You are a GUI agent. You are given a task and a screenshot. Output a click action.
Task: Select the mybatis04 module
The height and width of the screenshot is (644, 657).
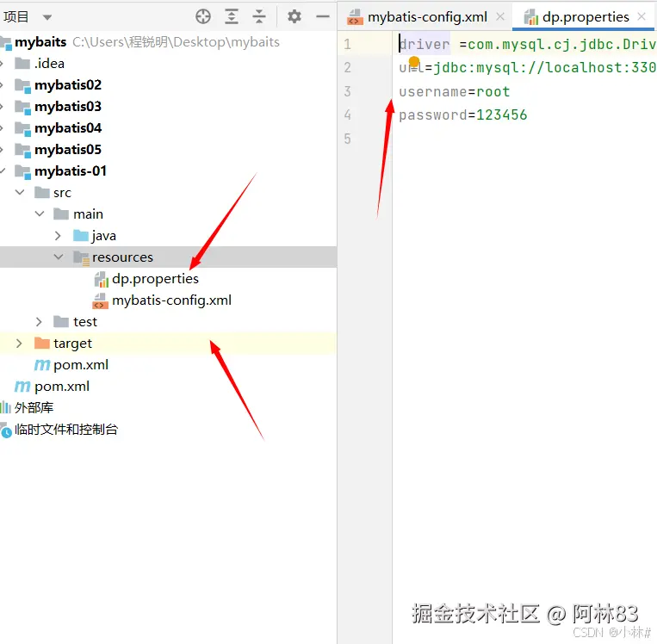[x=68, y=128]
